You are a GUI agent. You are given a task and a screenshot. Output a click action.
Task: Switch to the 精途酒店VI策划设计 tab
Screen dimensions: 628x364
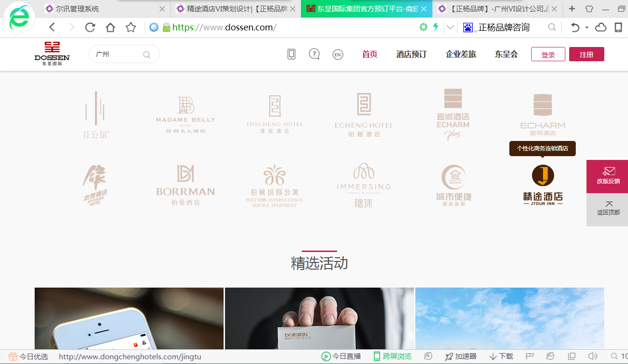pos(235,9)
